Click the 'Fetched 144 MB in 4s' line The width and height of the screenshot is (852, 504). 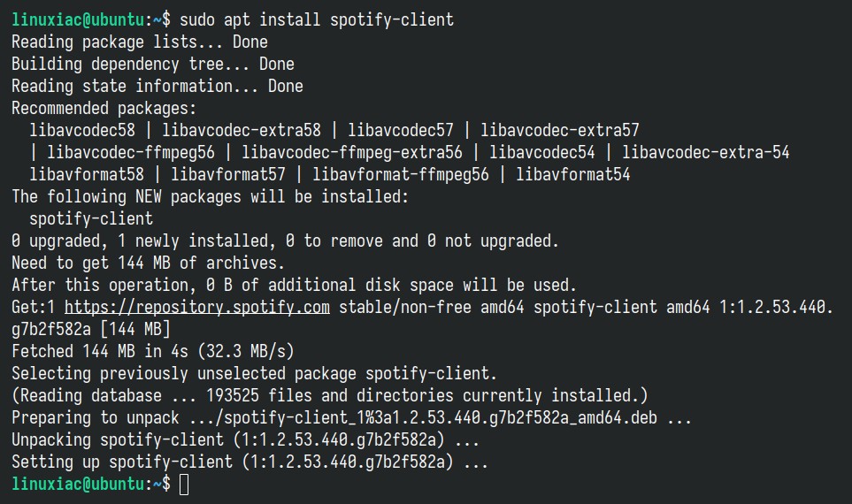153,351
